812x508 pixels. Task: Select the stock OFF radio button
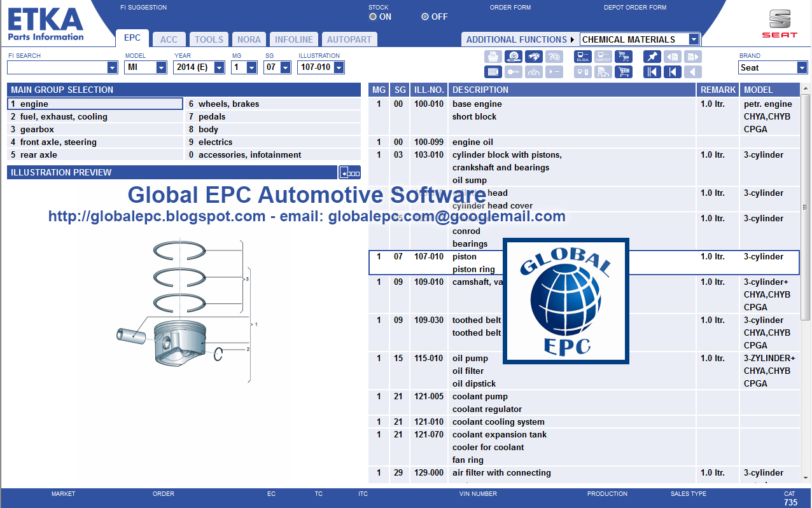pyautogui.click(x=425, y=17)
